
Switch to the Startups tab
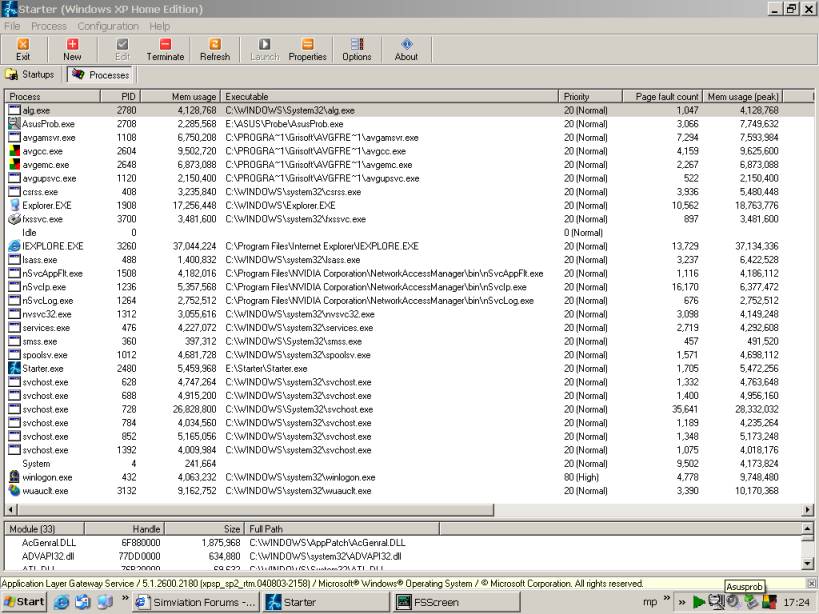coord(31,75)
